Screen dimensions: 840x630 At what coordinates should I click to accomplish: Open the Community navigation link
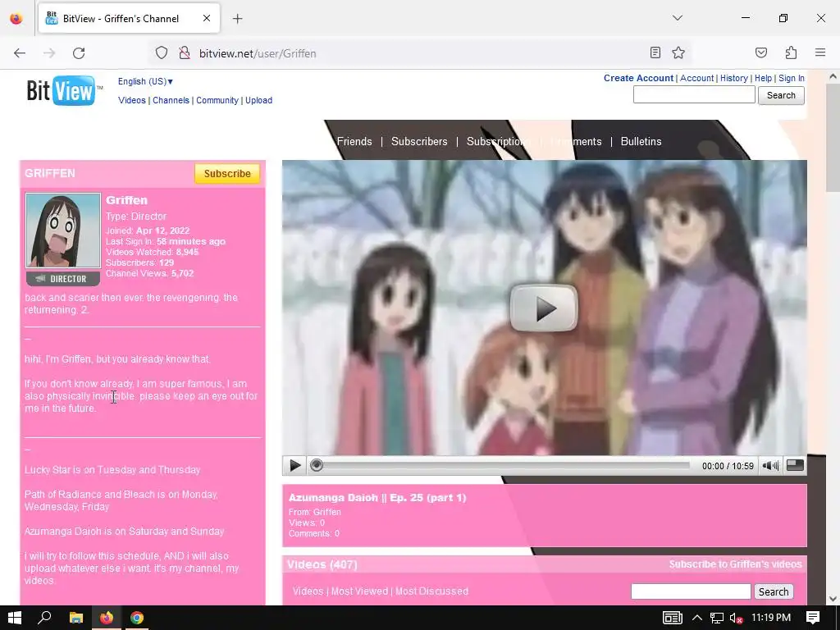tap(217, 100)
